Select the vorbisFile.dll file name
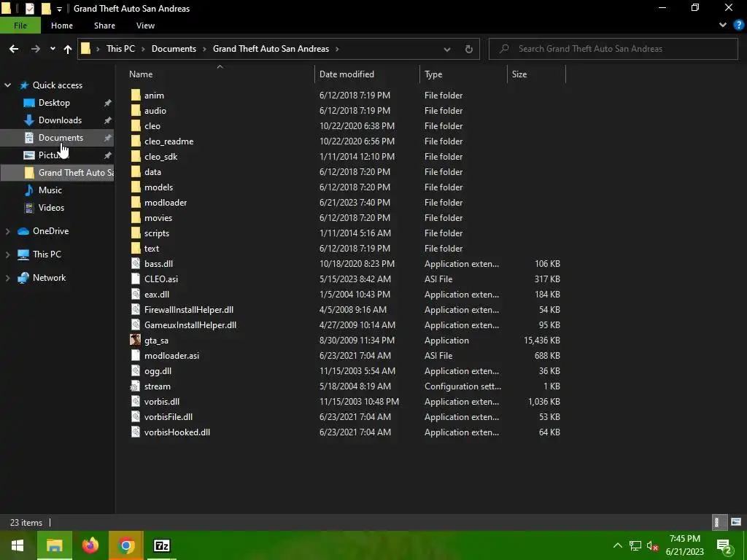This screenshot has width=747, height=560. [169, 416]
